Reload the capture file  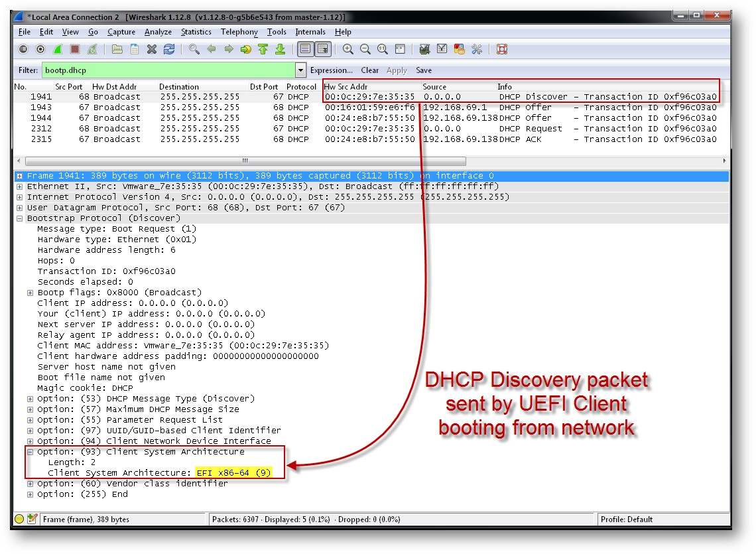(168, 48)
